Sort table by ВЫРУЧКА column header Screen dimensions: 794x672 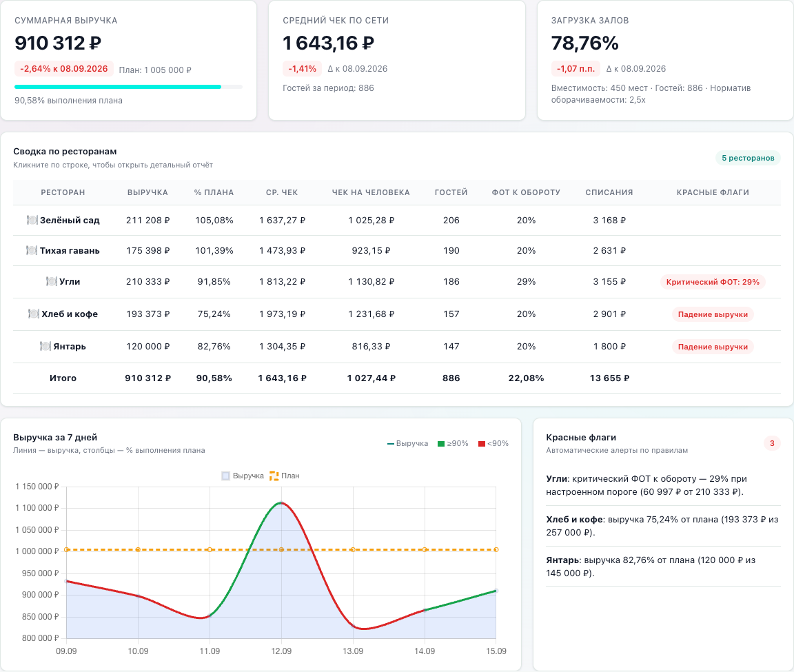(x=147, y=192)
